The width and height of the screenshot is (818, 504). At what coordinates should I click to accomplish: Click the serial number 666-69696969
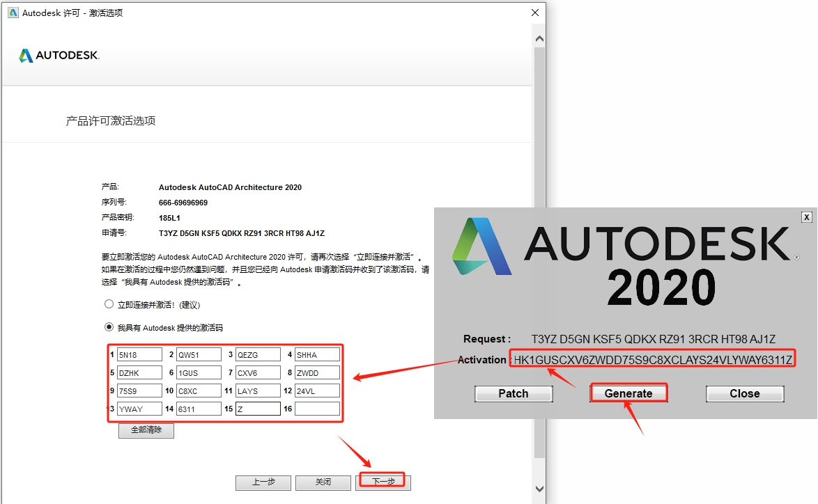tap(183, 203)
